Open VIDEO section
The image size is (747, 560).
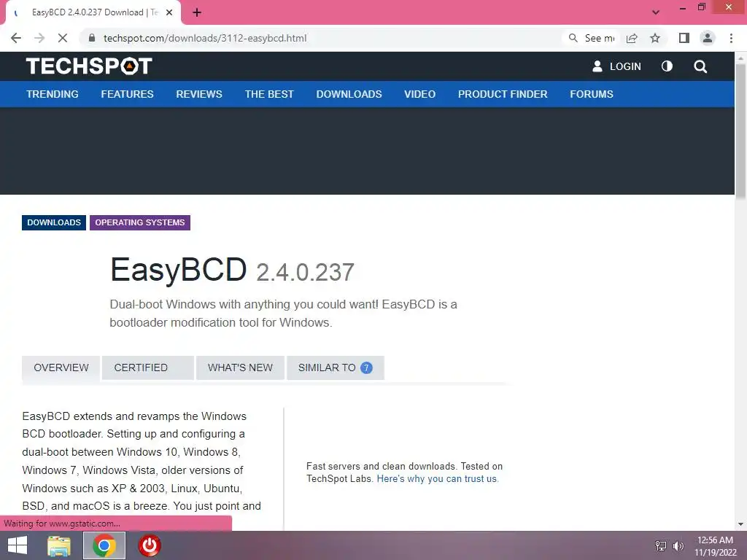(419, 94)
